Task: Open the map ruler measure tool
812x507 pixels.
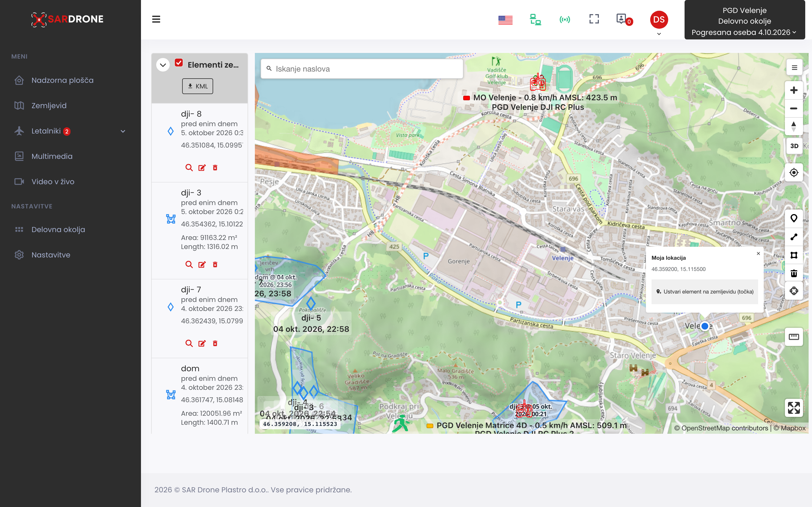Action: (x=794, y=336)
